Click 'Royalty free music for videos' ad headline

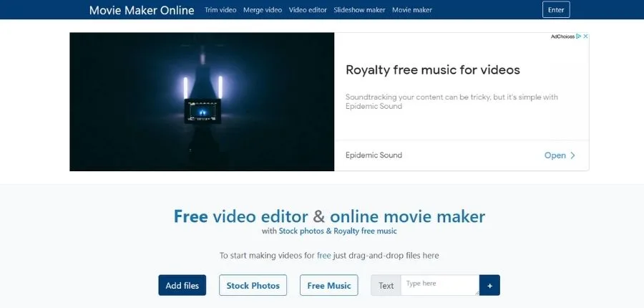click(432, 70)
